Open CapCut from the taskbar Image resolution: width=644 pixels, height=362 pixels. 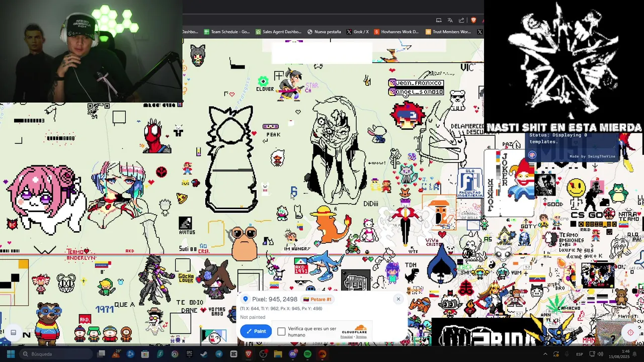233,354
